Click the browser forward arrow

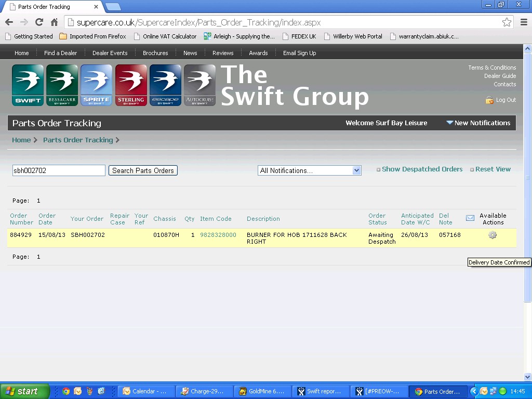[x=24, y=22]
